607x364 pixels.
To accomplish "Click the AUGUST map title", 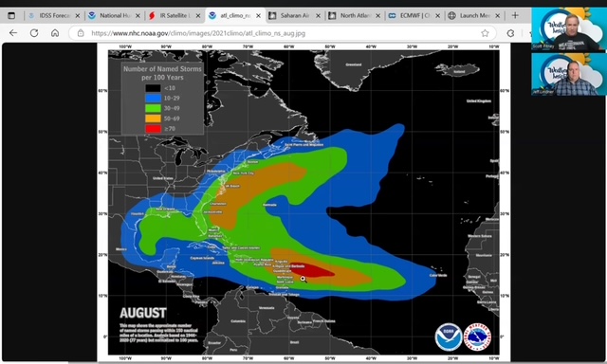I will tap(143, 313).
